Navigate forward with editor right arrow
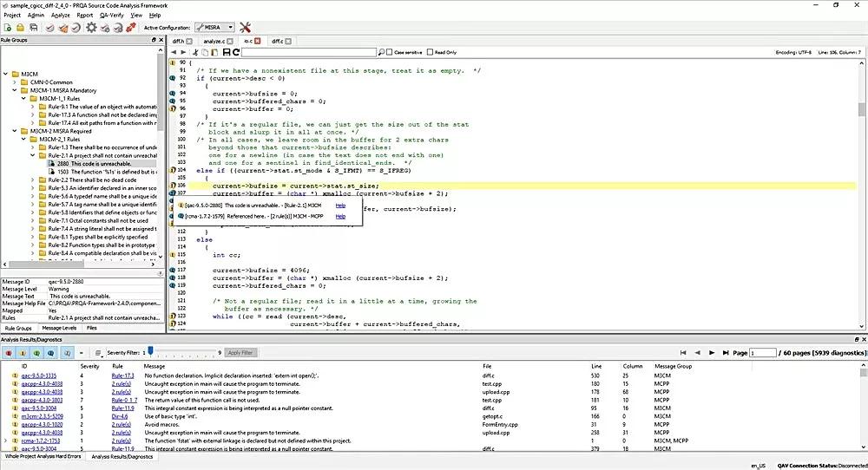This screenshot has width=868, height=470. click(x=183, y=52)
